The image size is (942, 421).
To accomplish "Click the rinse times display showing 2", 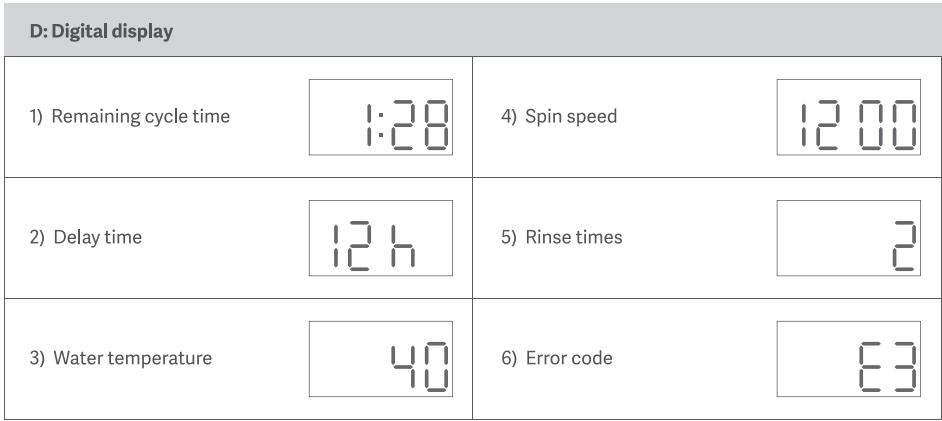I will [x=848, y=238].
